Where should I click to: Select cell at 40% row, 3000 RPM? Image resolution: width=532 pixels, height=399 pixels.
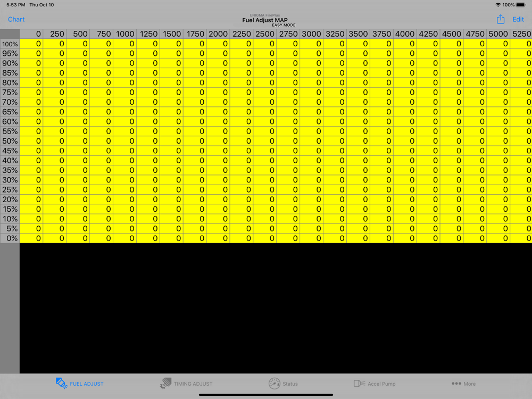311,161
